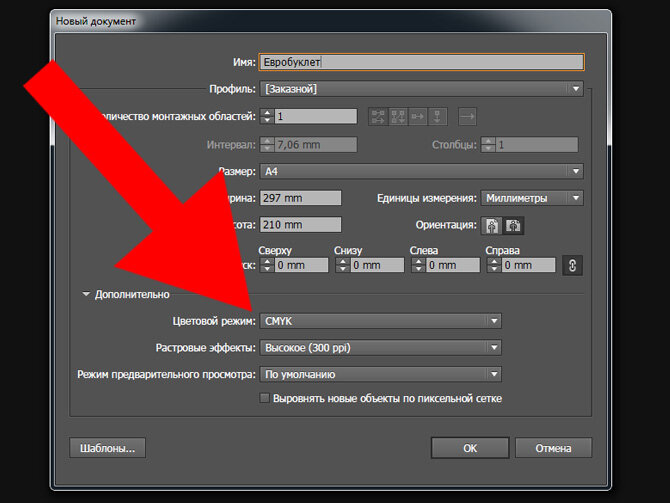Click the Новый документ title text
Viewport: 670px width, 503px height.
pos(96,21)
